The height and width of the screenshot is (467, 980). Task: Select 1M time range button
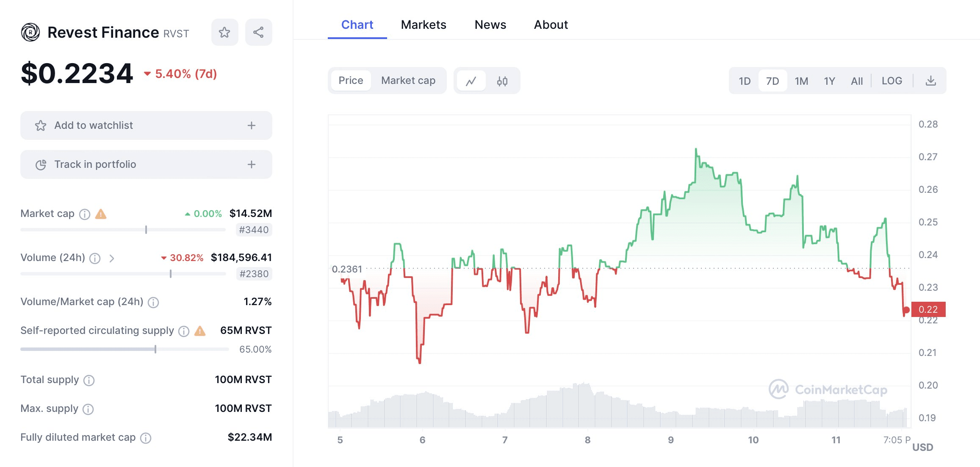801,81
